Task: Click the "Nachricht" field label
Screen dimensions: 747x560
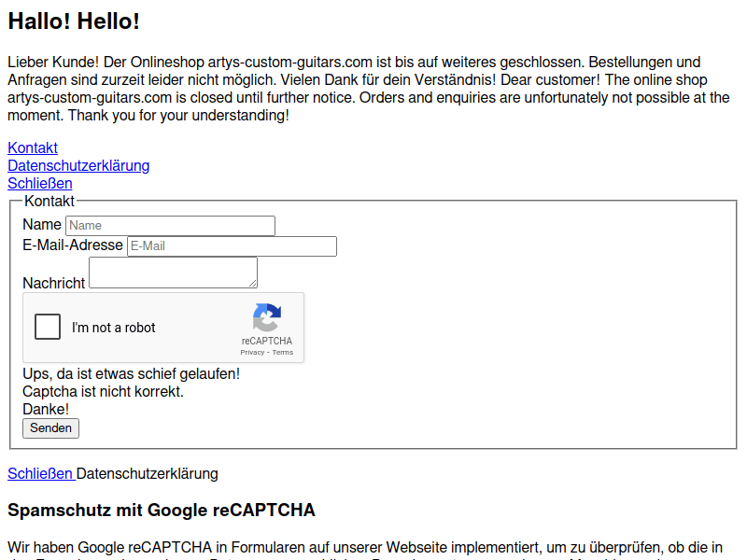Action: [53, 283]
